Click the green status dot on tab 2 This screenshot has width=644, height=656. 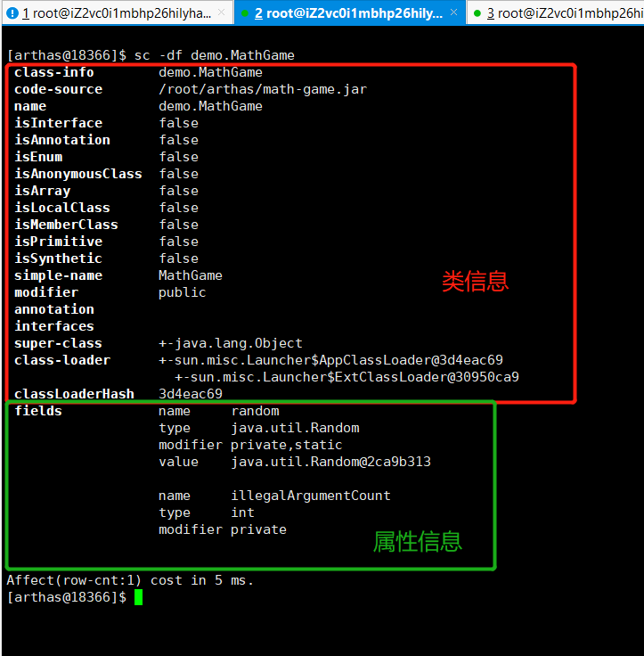click(x=245, y=13)
